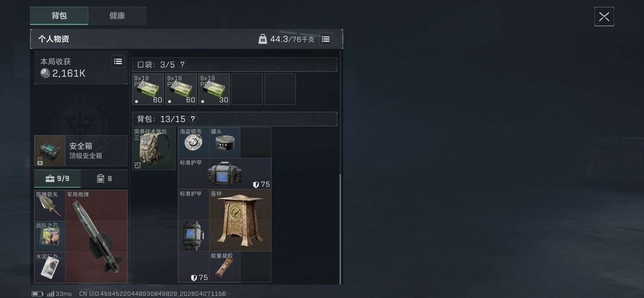This screenshot has width=644, height=298.
Task: Switch to the tab showing 8
Action: click(x=104, y=179)
